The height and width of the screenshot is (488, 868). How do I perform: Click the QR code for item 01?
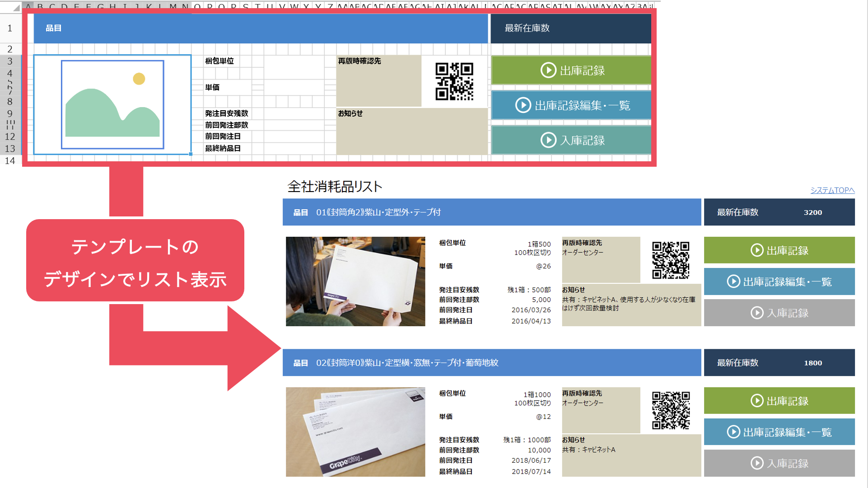671,260
